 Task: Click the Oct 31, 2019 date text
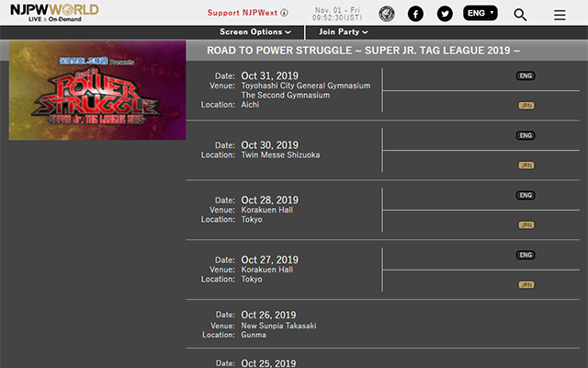(x=269, y=75)
